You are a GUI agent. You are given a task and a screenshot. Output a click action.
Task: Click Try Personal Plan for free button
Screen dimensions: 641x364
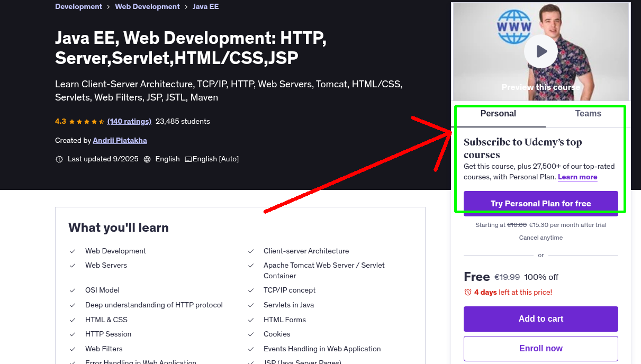(x=540, y=204)
